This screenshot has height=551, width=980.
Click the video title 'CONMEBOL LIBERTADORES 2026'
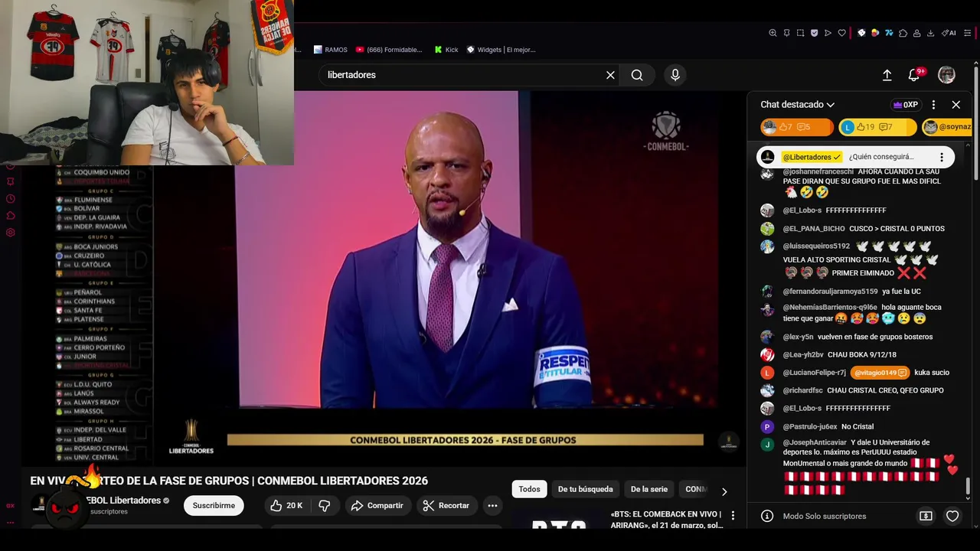pyautogui.click(x=342, y=481)
